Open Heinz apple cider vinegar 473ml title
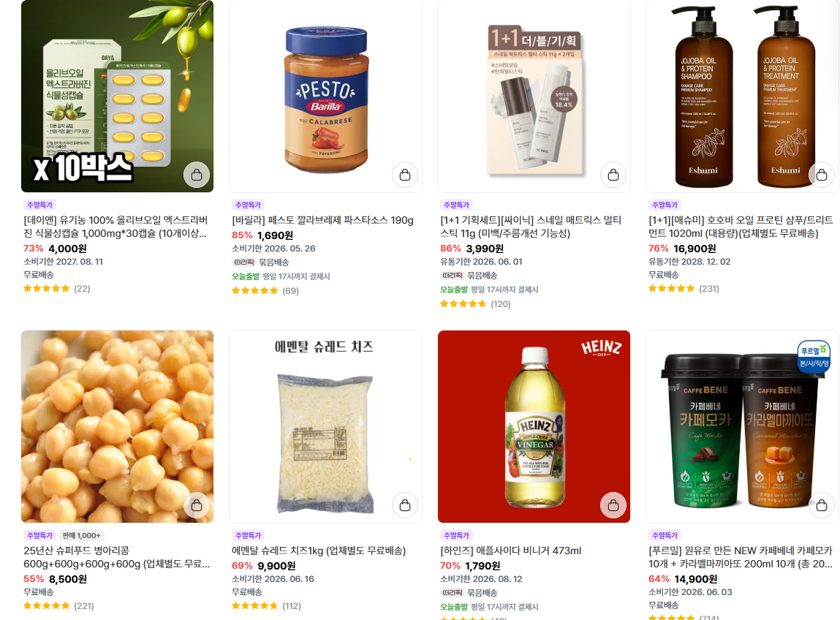The image size is (840, 620). pyautogui.click(x=510, y=551)
